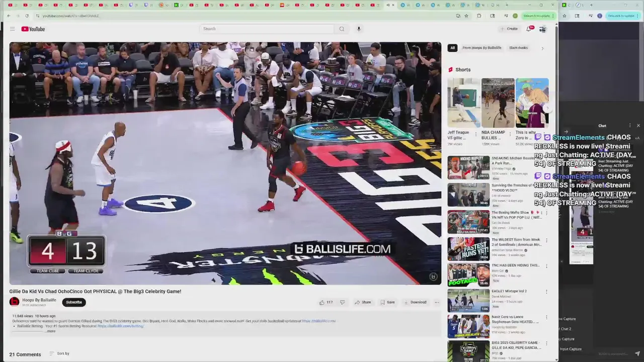
Task: Dislike the video with thumbs down
Action: click(342, 302)
